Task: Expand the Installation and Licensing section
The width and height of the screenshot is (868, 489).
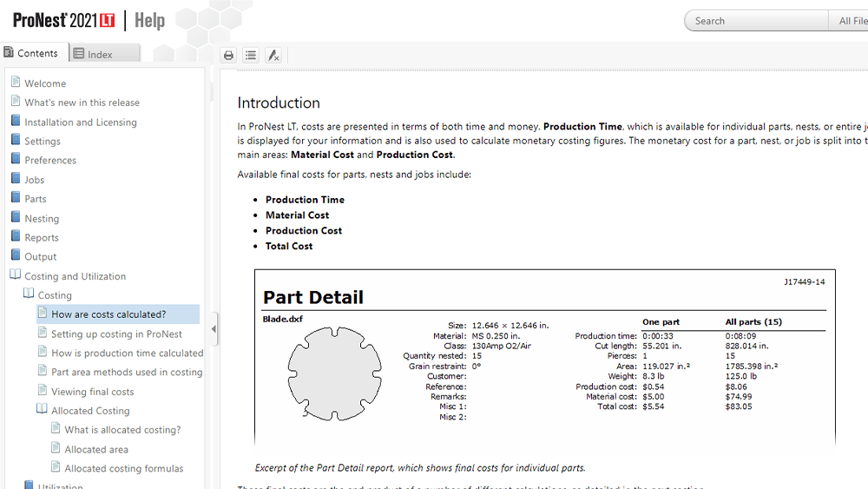Action: 16,122
